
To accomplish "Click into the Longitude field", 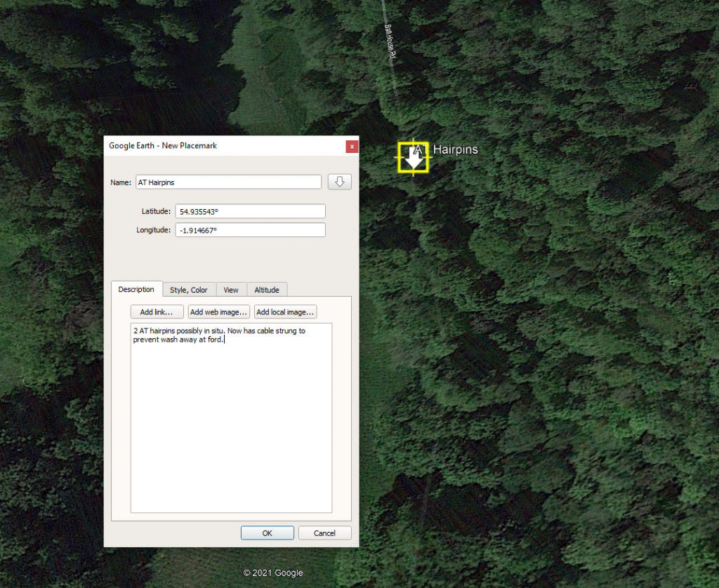I will coord(250,230).
